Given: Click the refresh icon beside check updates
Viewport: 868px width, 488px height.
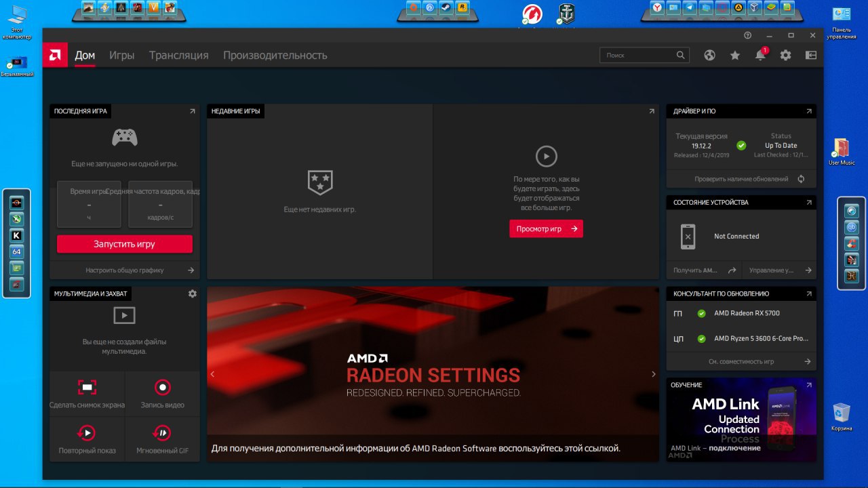Looking at the screenshot, I should coord(801,179).
